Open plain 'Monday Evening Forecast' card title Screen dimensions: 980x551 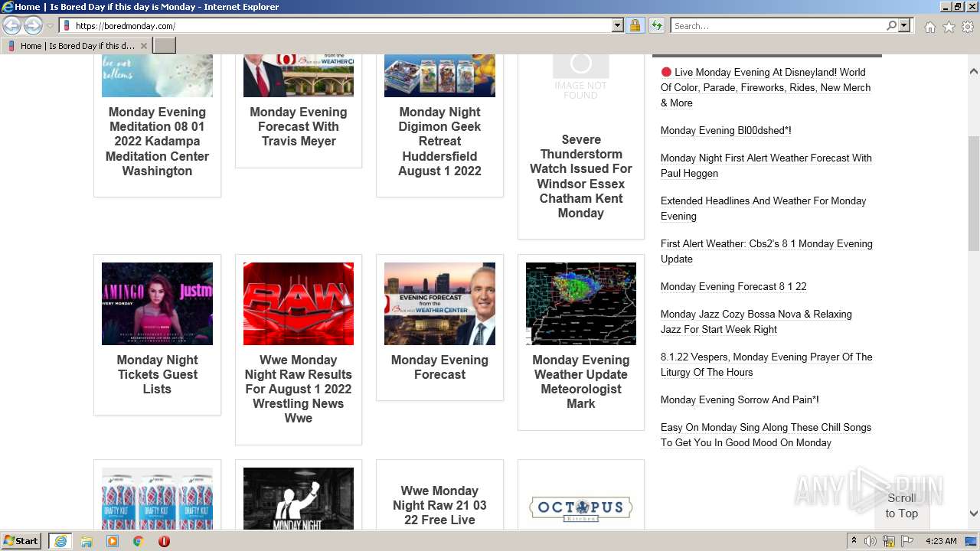[x=439, y=367]
